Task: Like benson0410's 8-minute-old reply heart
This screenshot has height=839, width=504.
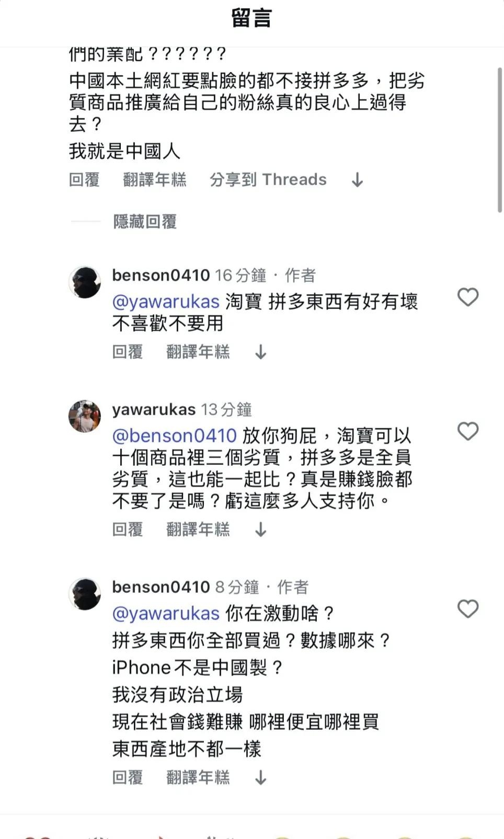Action: (468, 609)
